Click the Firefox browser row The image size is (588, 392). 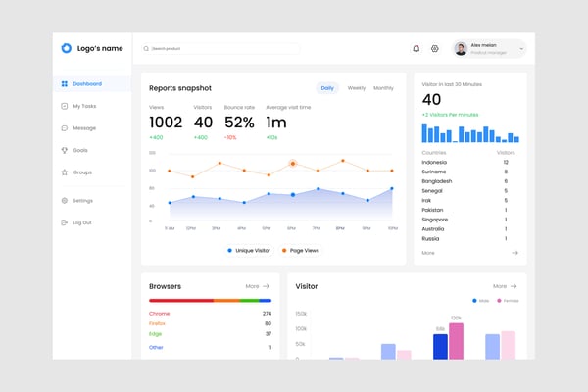[210, 323]
